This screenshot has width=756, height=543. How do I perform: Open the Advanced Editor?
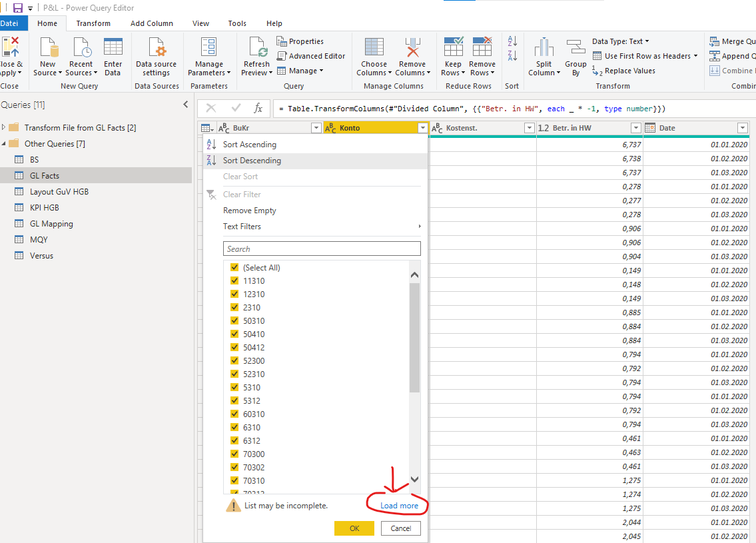[x=311, y=56]
